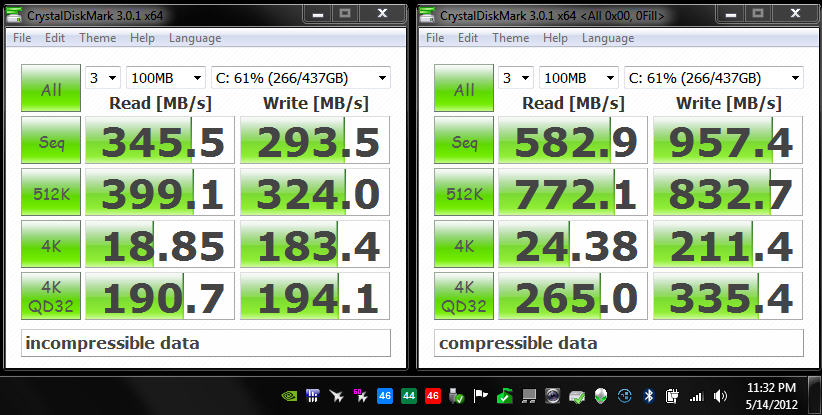Click the red '46' temperature tray icon

[x=432, y=396]
